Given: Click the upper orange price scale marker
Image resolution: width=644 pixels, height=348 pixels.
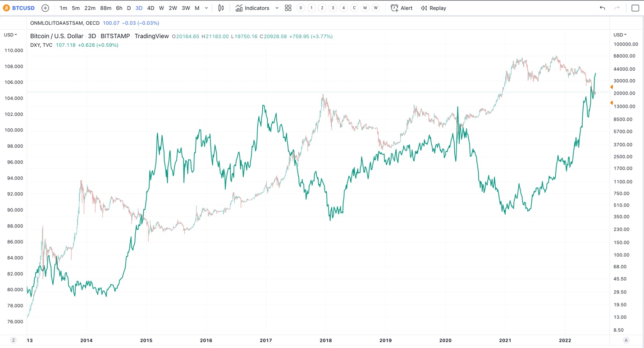Looking at the screenshot, I should (x=612, y=87).
